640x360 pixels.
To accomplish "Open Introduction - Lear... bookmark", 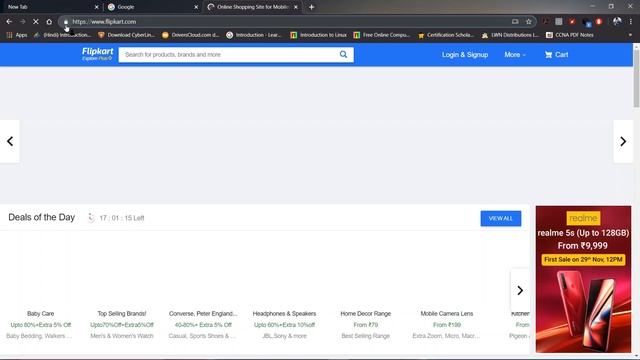I will 254,35.
